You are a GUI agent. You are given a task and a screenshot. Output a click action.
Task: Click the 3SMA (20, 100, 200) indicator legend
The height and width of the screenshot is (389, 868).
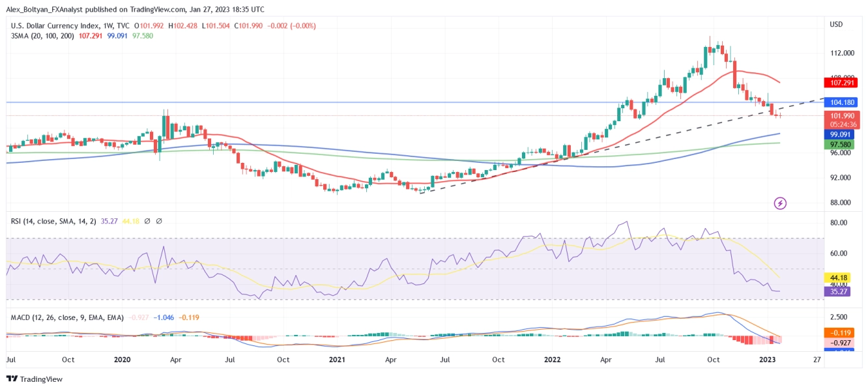(x=42, y=36)
